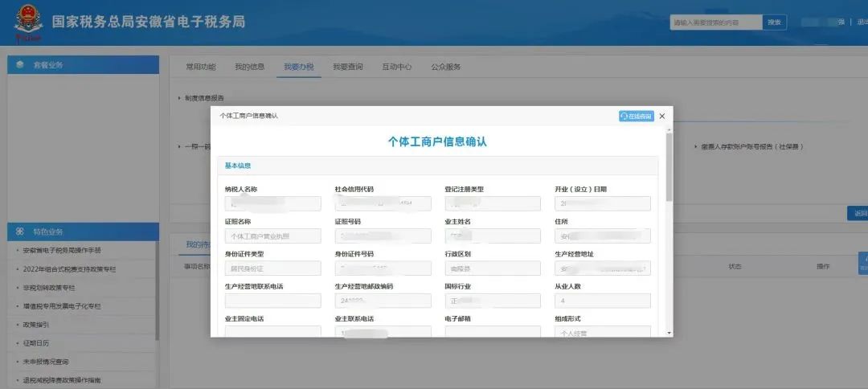This screenshot has width=868, height=389.
Task: Click the 特色业务 section icon
Action: pyautogui.click(x=19, y=231)
